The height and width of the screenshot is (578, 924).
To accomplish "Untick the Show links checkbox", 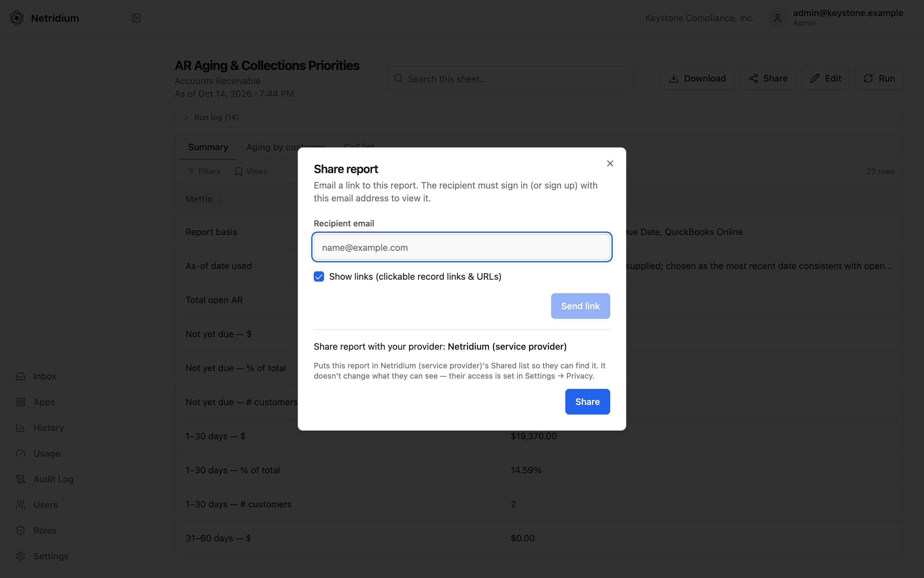I will point(319,276).
